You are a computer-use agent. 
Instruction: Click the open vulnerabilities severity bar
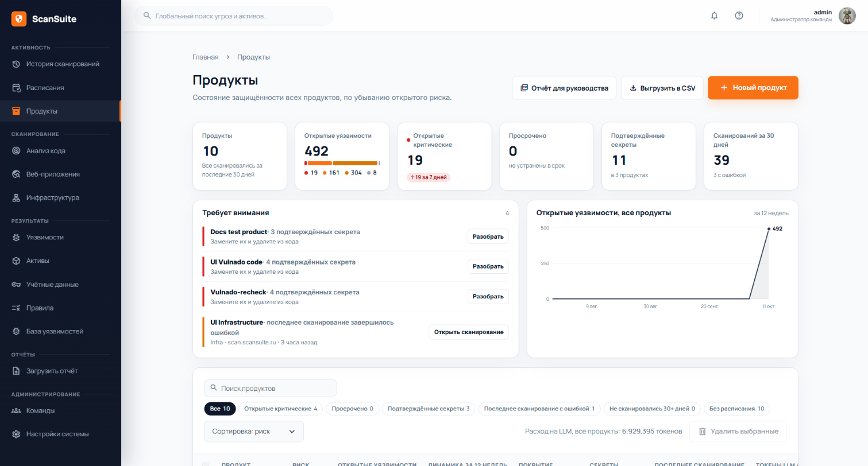pos(342,164)
